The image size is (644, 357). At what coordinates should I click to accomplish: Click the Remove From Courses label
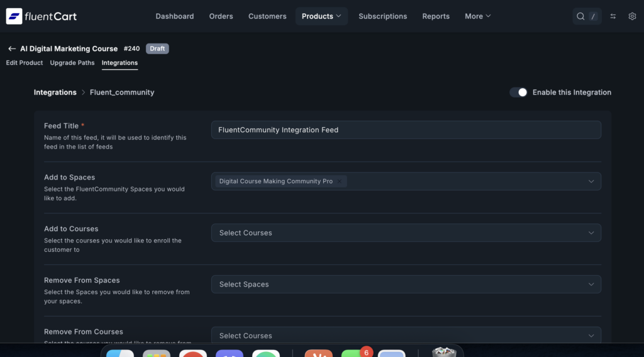(x=84, y=331)
